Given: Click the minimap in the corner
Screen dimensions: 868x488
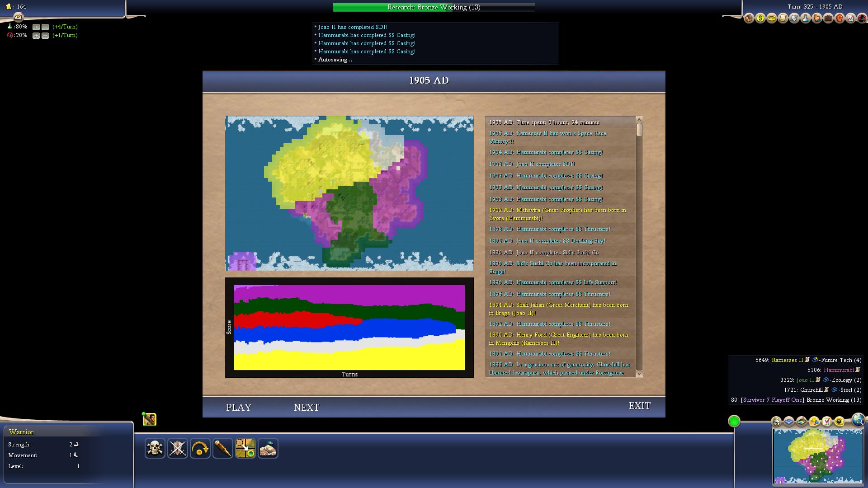Looking at the screenshot, I should [x=818, y=456].
